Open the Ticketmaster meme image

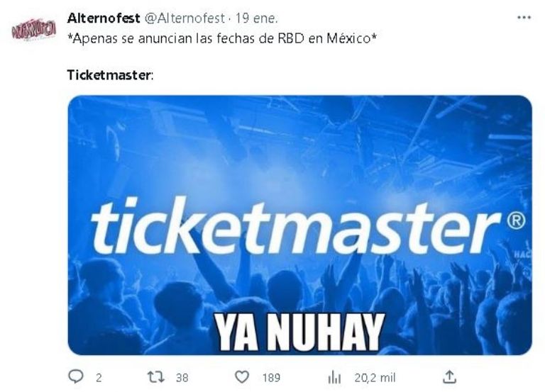pos(299,225)
